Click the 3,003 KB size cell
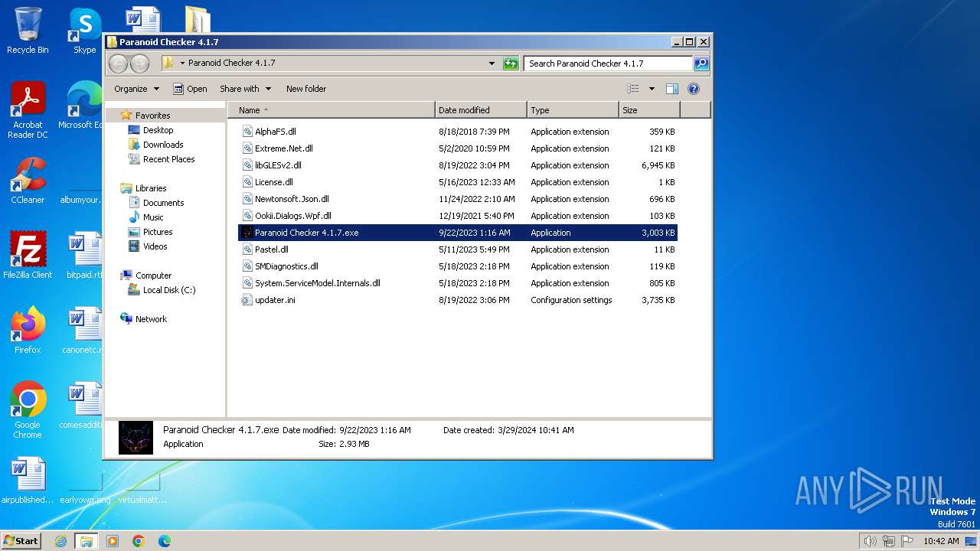This screenshot has height=551, width=980. (658, 233)
